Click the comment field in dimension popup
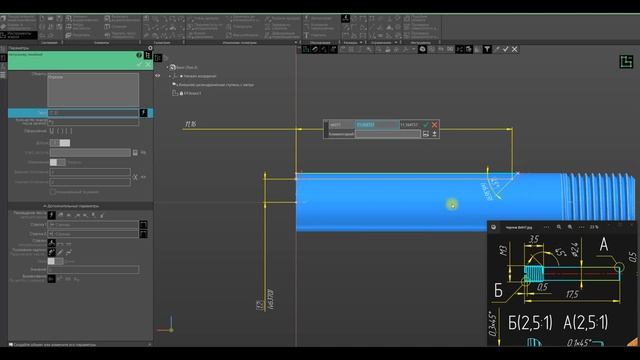Image resolution: width=640 pixels, height=360 pixels. 388,134
